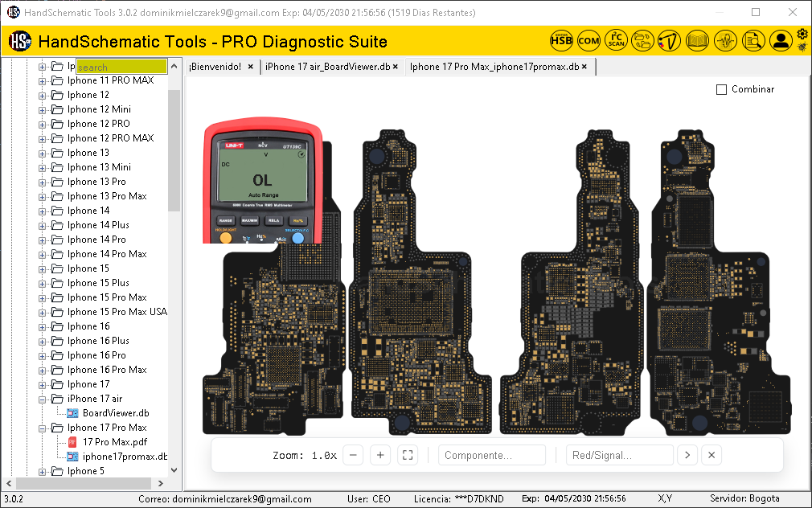
Task: Expand the Iphone 16 Pro Max folder
Action: [x=41, y=369]
